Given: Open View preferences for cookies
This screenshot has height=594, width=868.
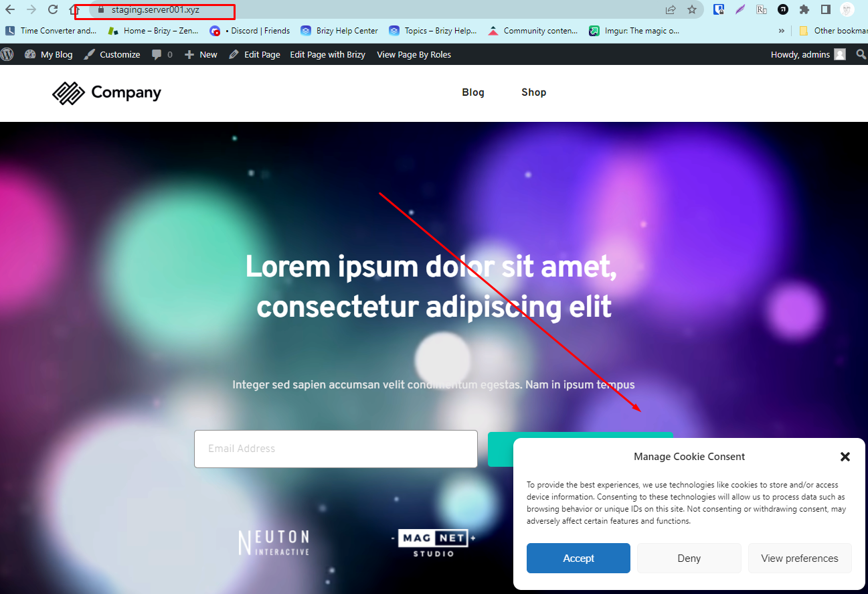Looking at the screenshot, I should (x=800, y=558).
